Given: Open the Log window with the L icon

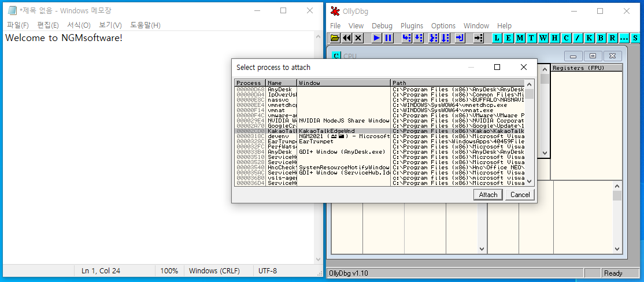Looking at the screenshot, I should (x=497, y=38).
